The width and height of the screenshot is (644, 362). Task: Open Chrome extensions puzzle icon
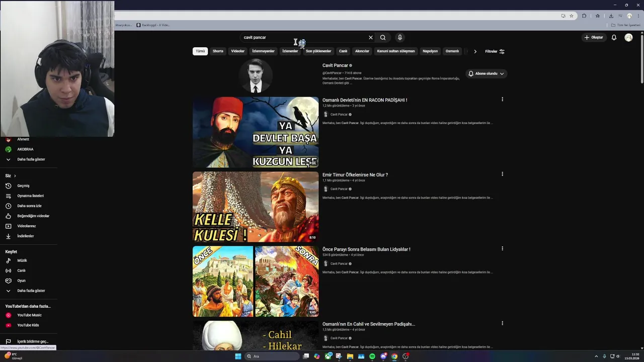[584, 16]
